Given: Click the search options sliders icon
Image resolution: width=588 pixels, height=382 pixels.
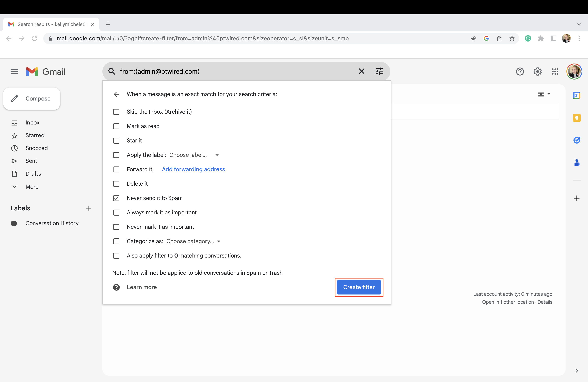Looking at the screenshot, I should (379, 71).
